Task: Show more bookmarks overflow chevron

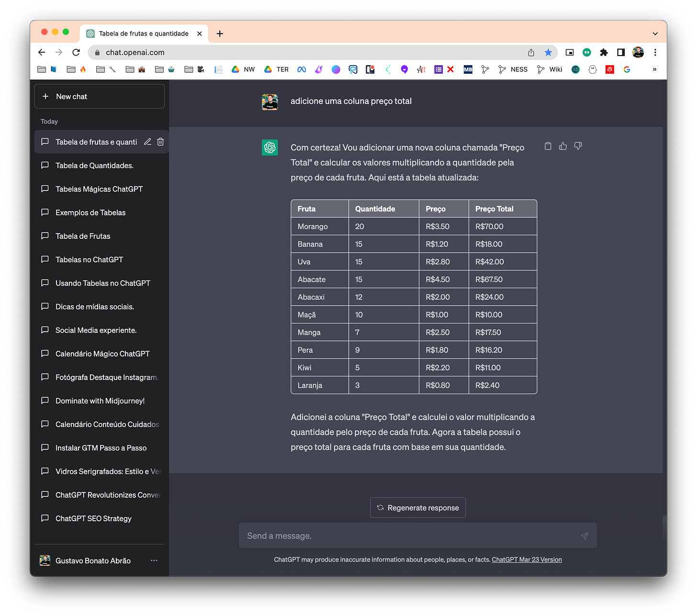Action: point(654,69)
